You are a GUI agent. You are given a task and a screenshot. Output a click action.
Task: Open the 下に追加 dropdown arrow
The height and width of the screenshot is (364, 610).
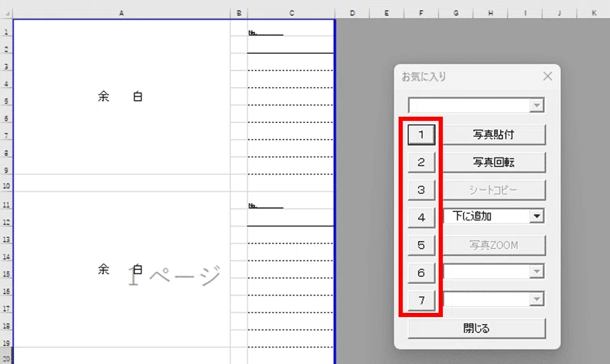click(537, 215)
